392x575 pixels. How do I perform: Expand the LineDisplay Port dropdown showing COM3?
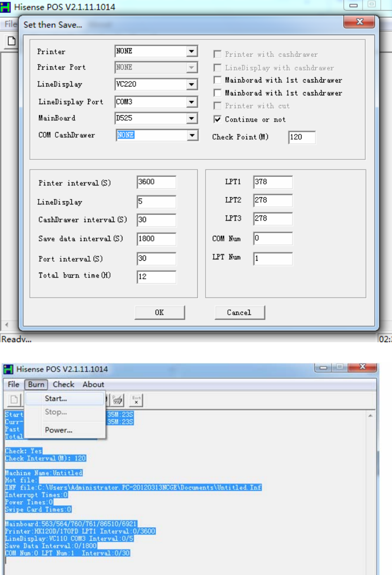click(x=192, y=102)
